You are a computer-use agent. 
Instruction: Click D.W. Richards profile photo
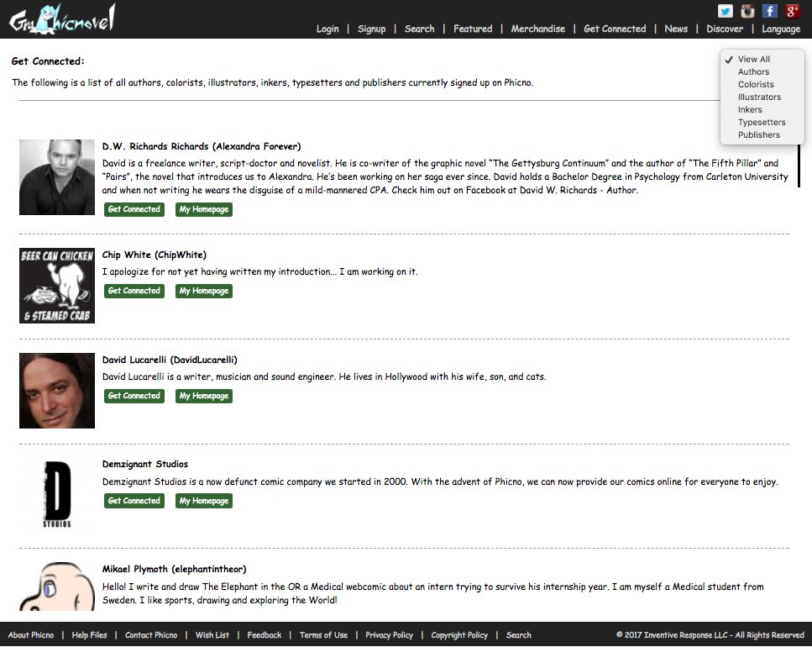click(57, 177)
